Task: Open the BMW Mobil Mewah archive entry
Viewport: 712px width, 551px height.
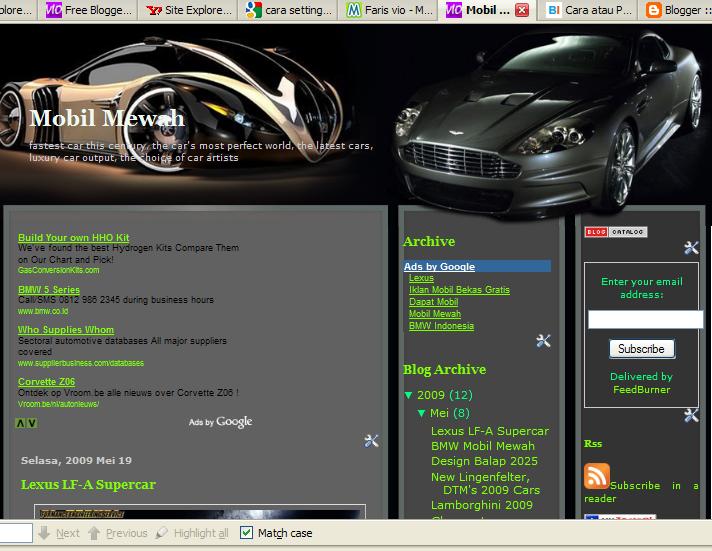Action: (x=483, y=446)
